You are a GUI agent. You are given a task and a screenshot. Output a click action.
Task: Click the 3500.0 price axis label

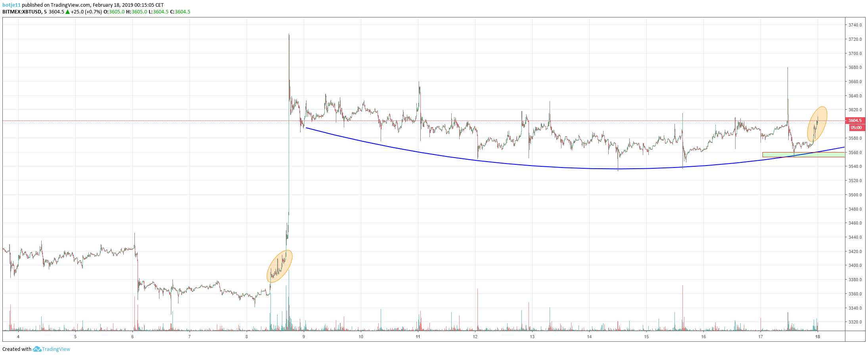(855, 195)
